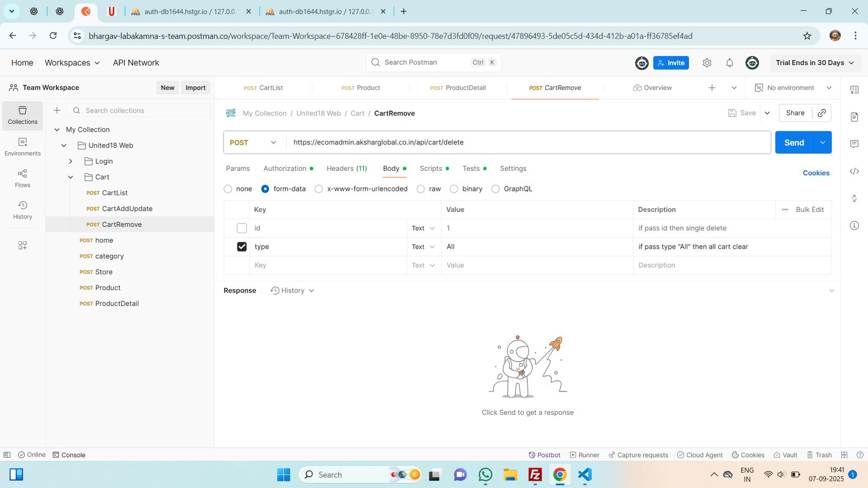Click the Invite button
This screenshot has width=868, height=488.
pyautogui.click(x=671, y=63)
